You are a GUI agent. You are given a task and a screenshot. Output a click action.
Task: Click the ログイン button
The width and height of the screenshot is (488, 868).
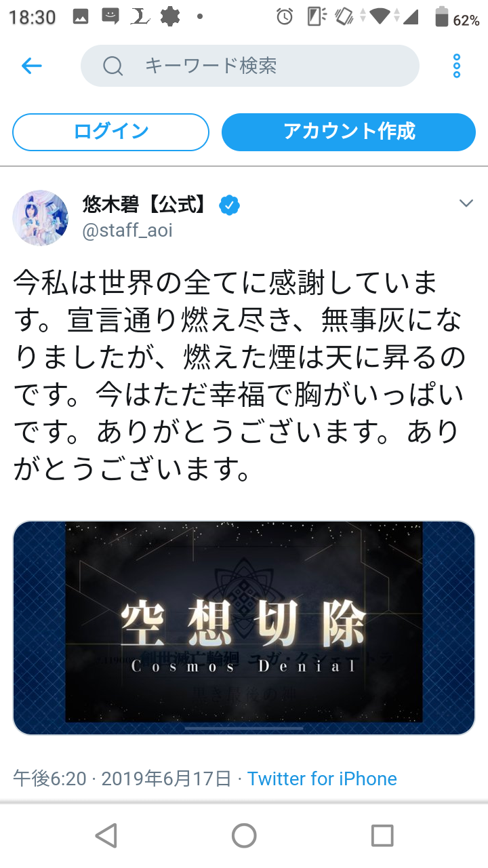tap(111, 132)
